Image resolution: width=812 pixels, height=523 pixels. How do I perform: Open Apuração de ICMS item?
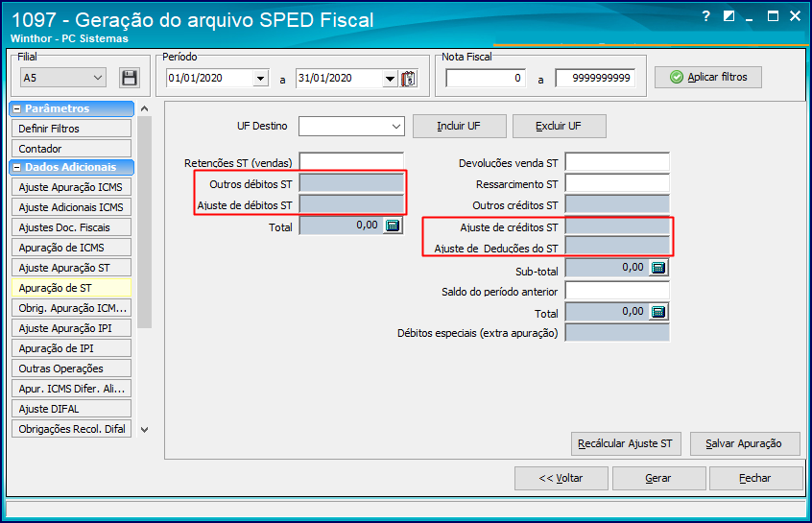(x=71, y=248)
